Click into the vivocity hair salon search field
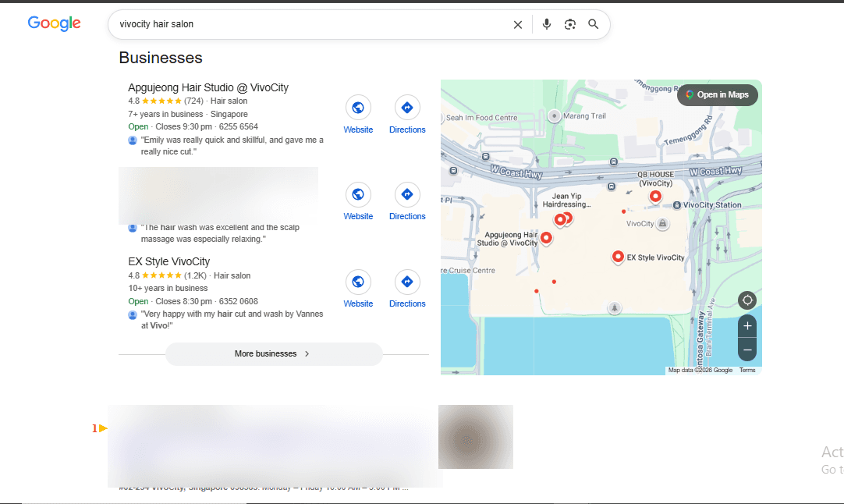The image size is (844, 504). tap(312, 24)
